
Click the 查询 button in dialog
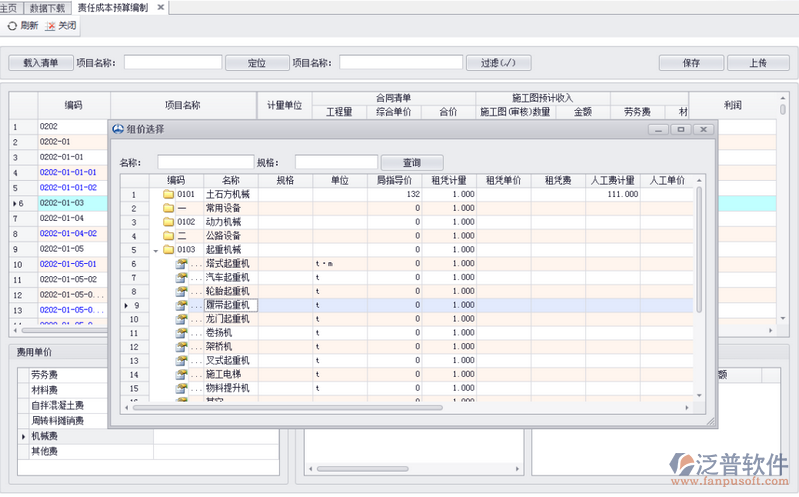click(x=411, y=162)
